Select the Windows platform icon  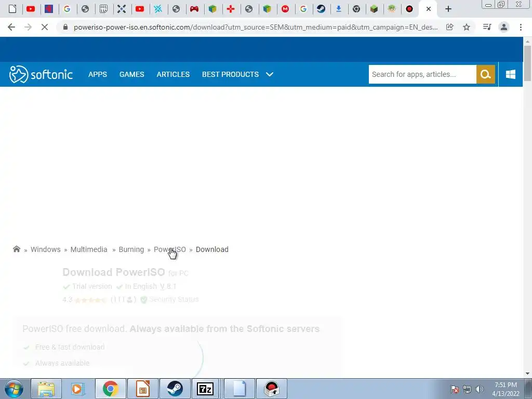click(x=511, y=74)
